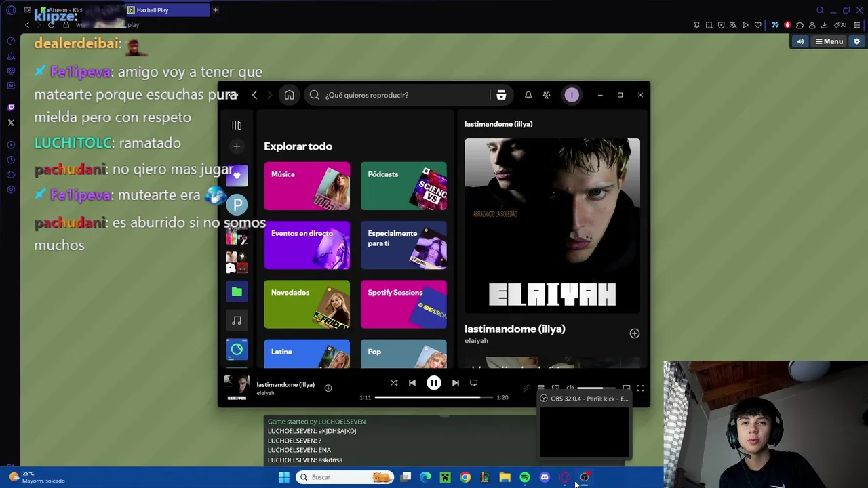The image size is (868, 488).
Task: Open music note playlist in sidebar
Action: (x=237, y=321)
